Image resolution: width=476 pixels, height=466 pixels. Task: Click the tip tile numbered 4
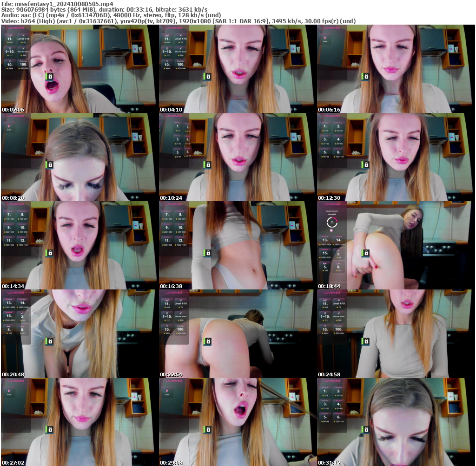coord(338,139)
